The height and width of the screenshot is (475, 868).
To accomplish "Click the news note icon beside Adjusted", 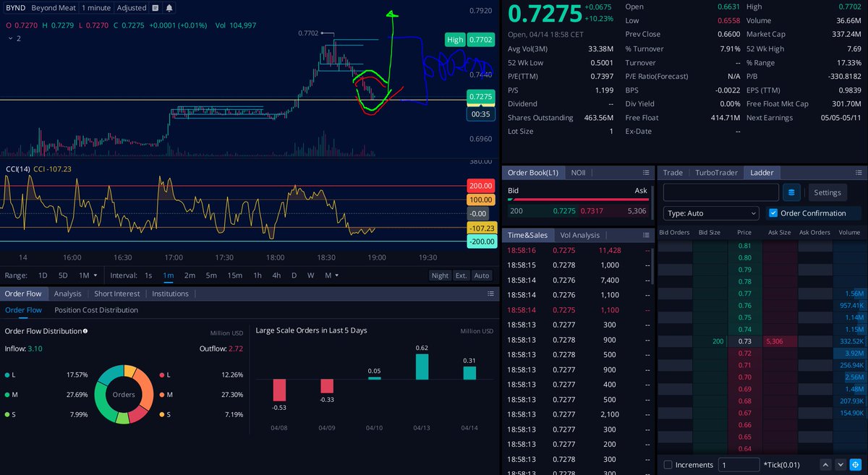I will tap(156, 8).
